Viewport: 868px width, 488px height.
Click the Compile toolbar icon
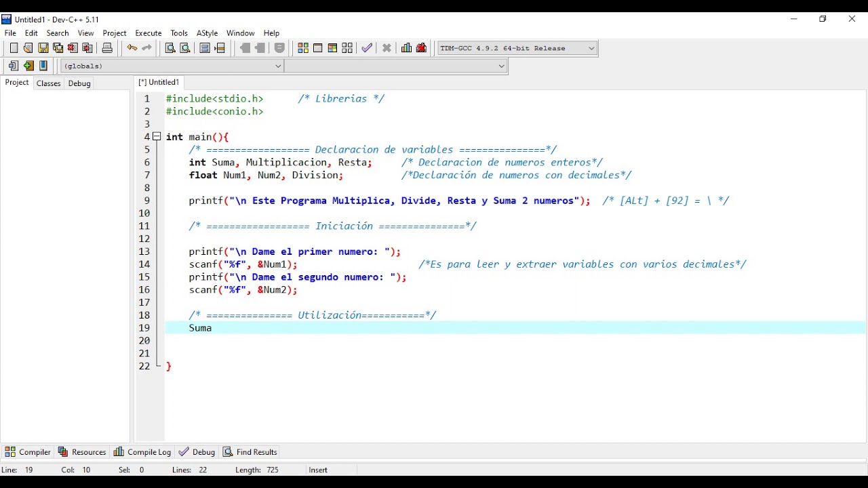[x=302, y=48]
